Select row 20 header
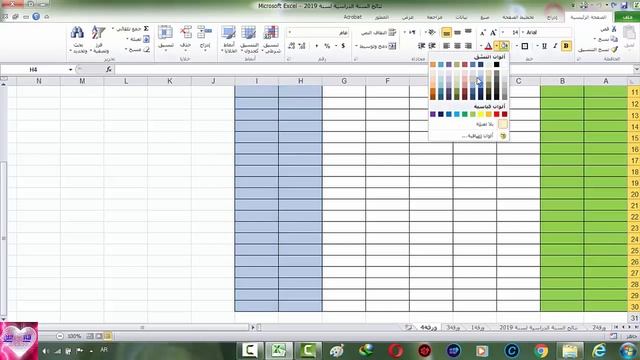Screen dimensions: 640x360 tap(634, 194)
